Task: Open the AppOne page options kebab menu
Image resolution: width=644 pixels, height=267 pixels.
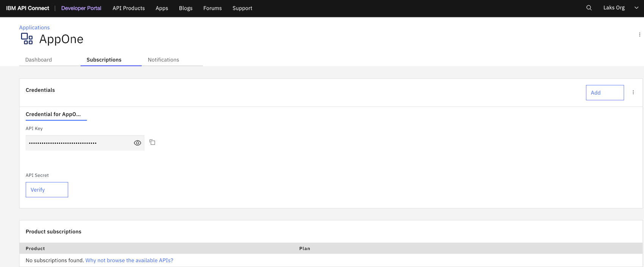Action: [639, 35]
